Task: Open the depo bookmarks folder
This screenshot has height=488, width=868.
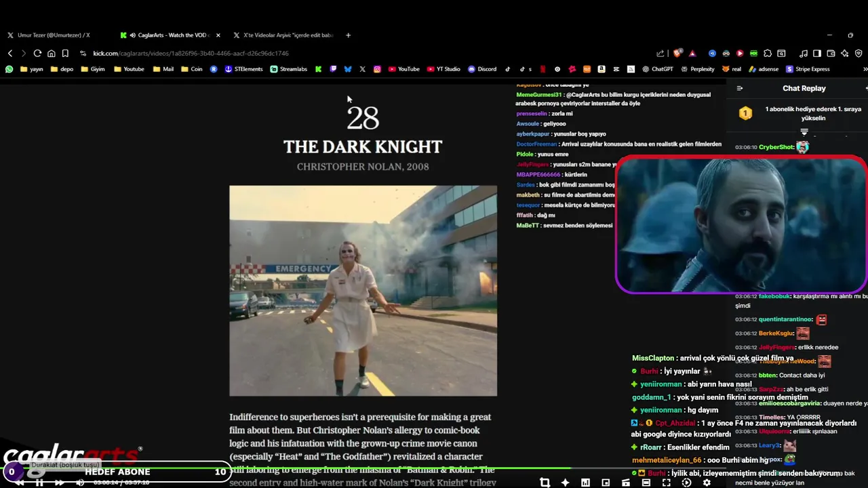Action: [62, 69]
